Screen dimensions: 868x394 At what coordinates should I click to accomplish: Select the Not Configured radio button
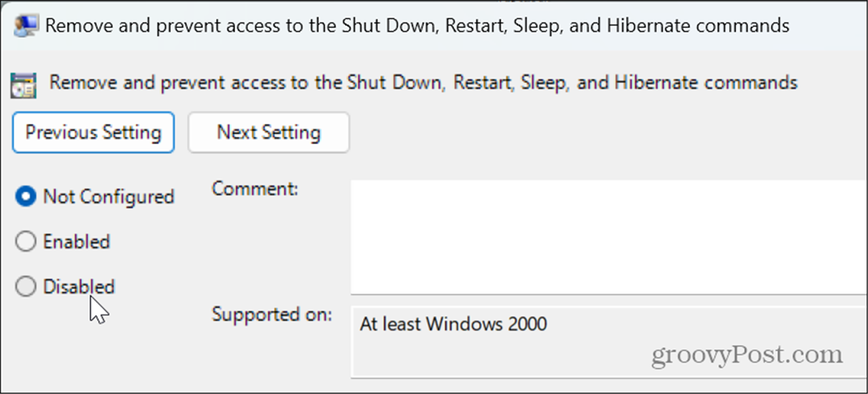[x=25, y=197]
